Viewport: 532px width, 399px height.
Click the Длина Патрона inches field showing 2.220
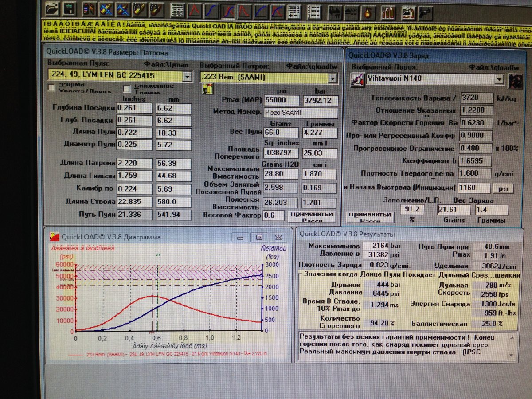tap(134, 164)
